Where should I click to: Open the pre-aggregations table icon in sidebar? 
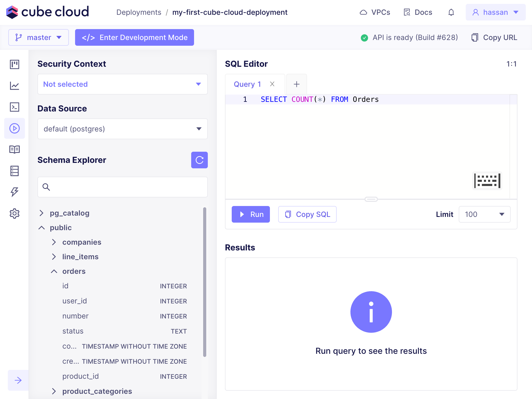(15, 171)
